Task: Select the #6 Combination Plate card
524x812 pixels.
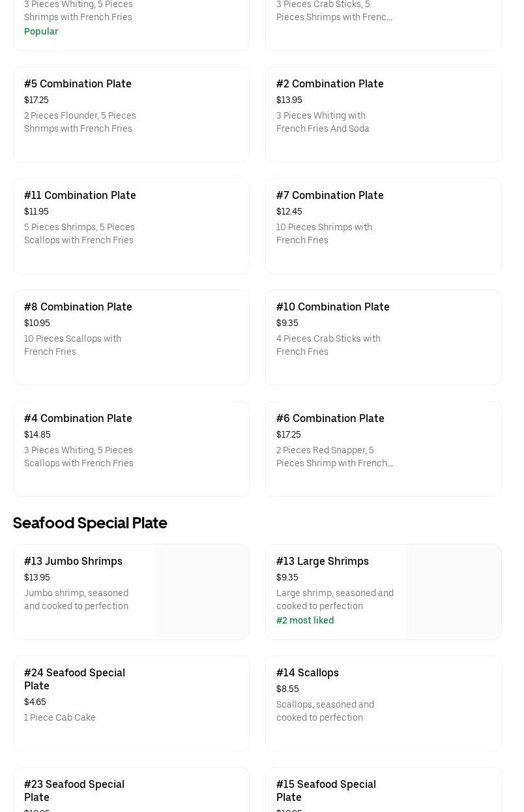Action: [383, 449]
